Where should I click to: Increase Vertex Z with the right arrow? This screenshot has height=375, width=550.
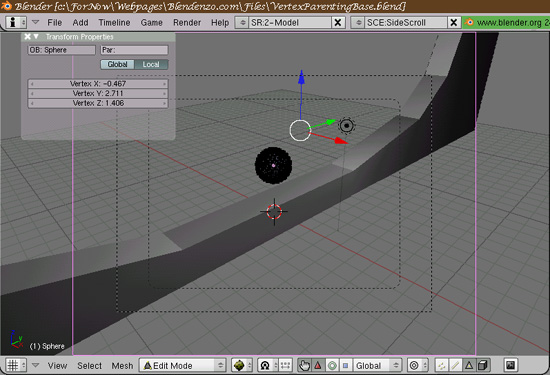[164, 103]
